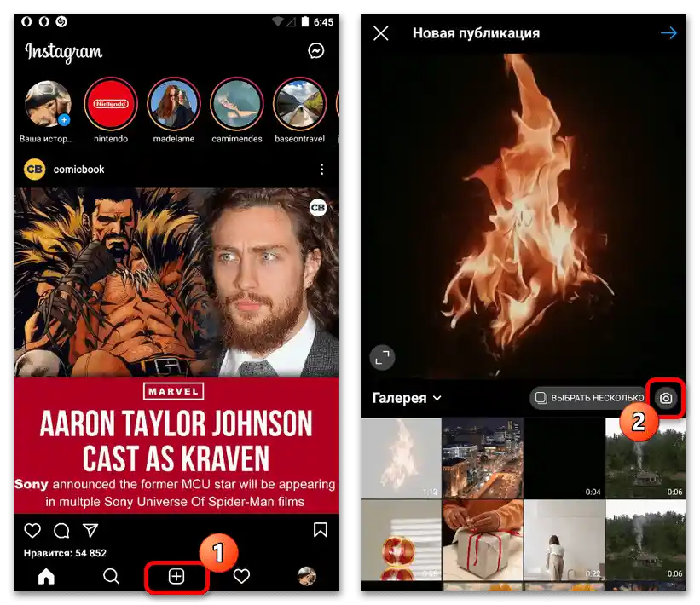Open the Search tab
Image resolution: width=700 pixels, height=605 pixels.
[x=111, y=576]
